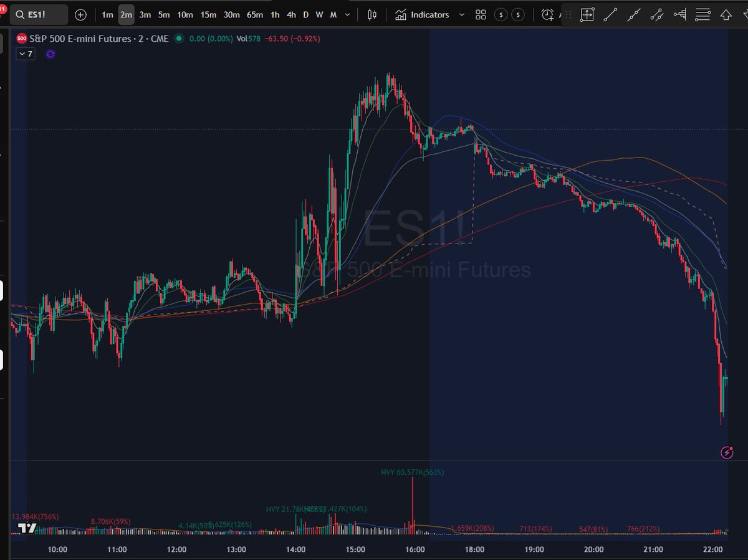Expand the Indicators favorites dropdown arrow
This screenshot has height=560, width=748.
pos(461,14)
